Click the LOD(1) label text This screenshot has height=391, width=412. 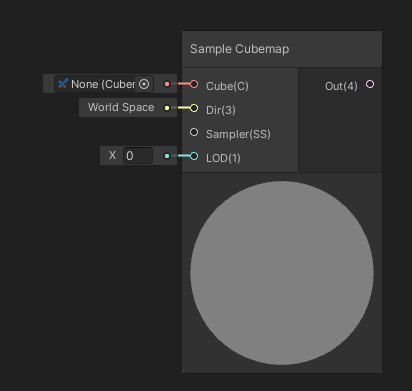pos(223,158)
